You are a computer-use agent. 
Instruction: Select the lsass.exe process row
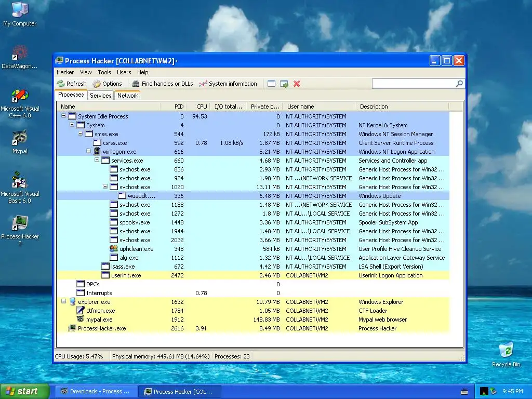[x=253, y=267]
